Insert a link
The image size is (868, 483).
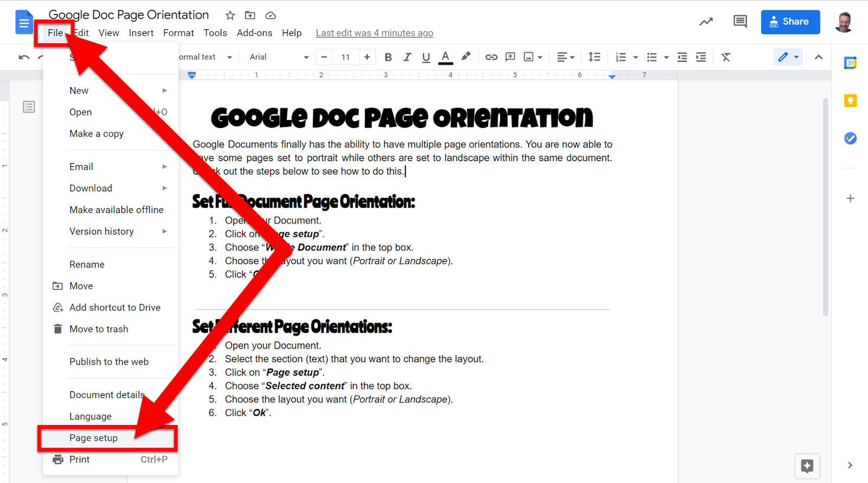tap(492, 57)
